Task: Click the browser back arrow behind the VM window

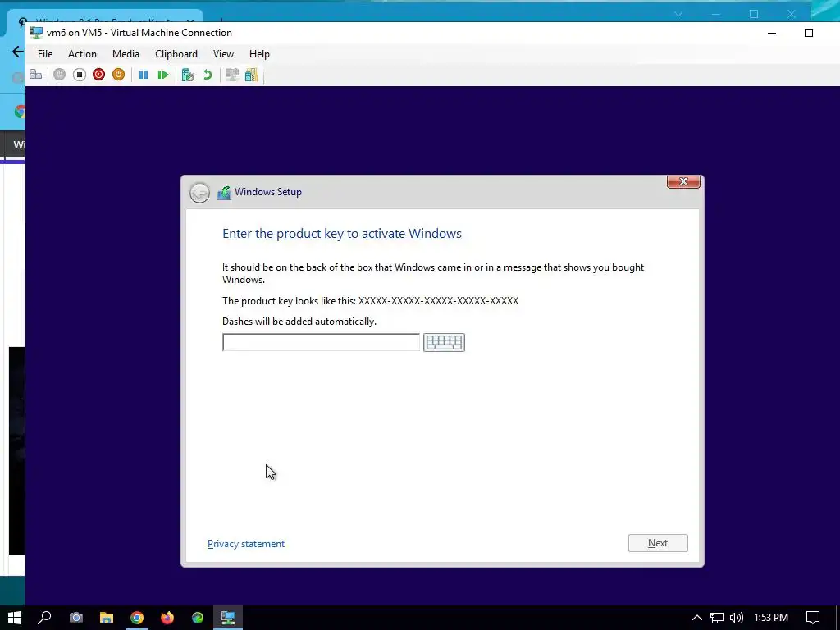Action: [17, 52]
